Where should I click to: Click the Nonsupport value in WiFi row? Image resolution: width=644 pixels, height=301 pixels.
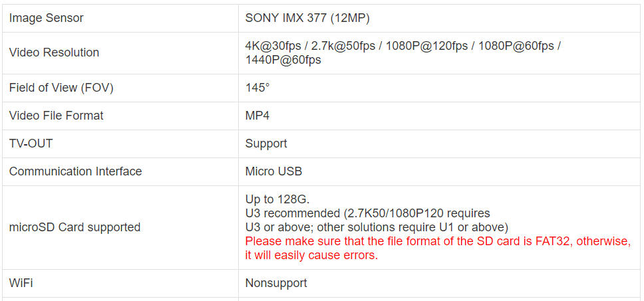pyautogui.click(x=276, y=283)
